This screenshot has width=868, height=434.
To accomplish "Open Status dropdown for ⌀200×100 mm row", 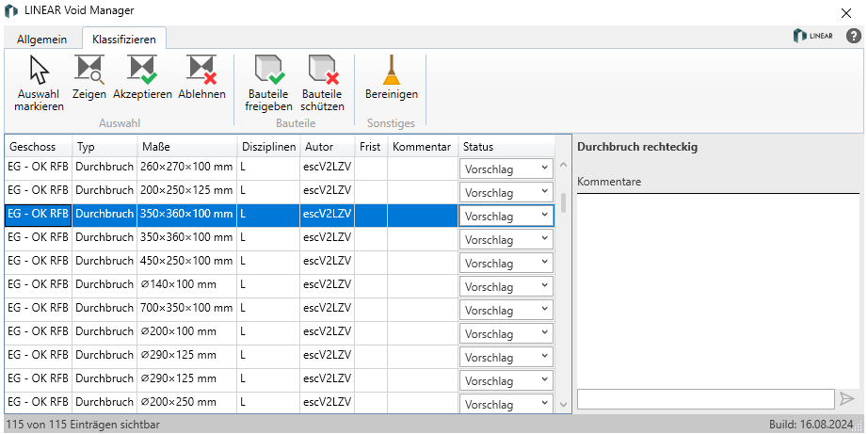I will coord(506,334).
